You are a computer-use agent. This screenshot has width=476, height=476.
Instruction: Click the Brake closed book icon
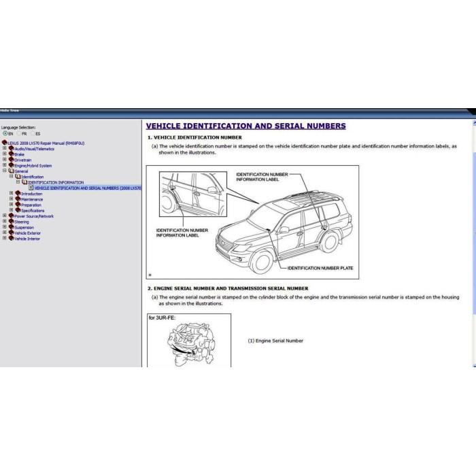[12, 154]
